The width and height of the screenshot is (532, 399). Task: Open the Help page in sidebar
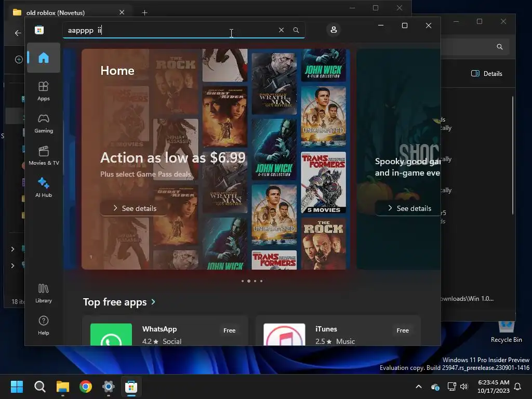coord(44,326)
